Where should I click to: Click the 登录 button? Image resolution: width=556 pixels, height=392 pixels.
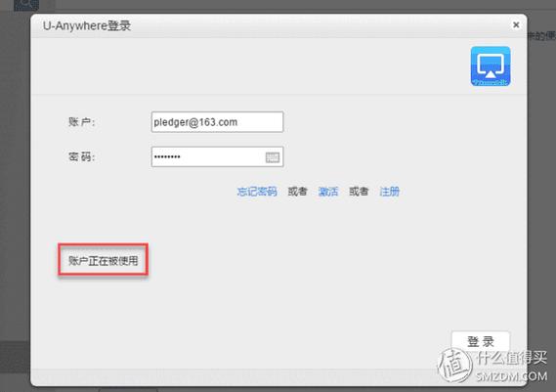click(x=481, y=341)
